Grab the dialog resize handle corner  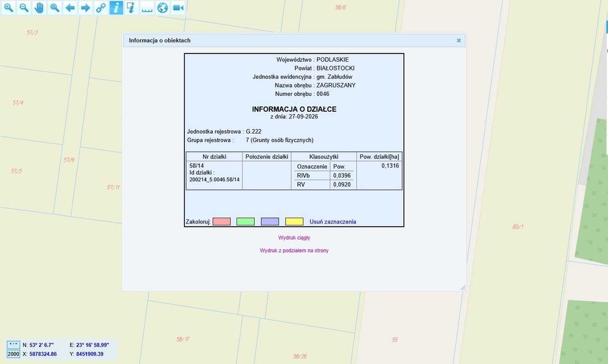(x=463, y=287)
